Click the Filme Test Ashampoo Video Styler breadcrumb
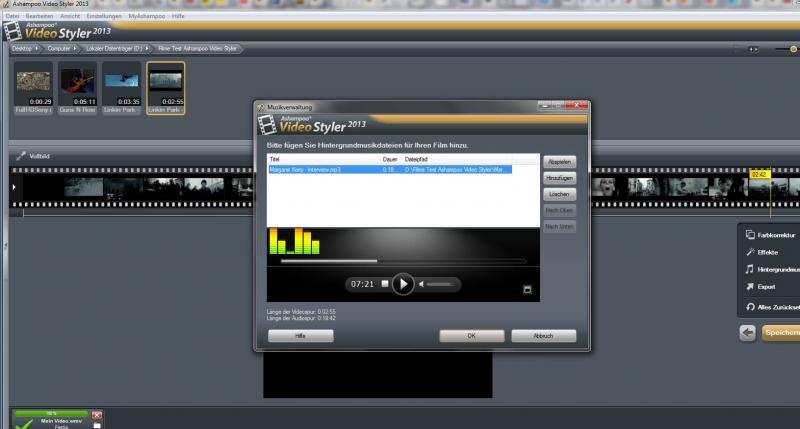The image size is (800, 429). (x=197, y=48)
